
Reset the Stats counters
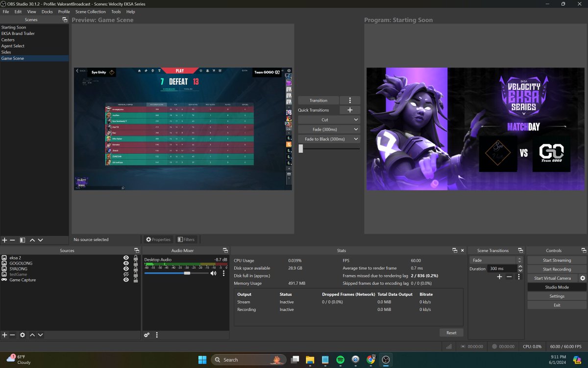point(451,333)
